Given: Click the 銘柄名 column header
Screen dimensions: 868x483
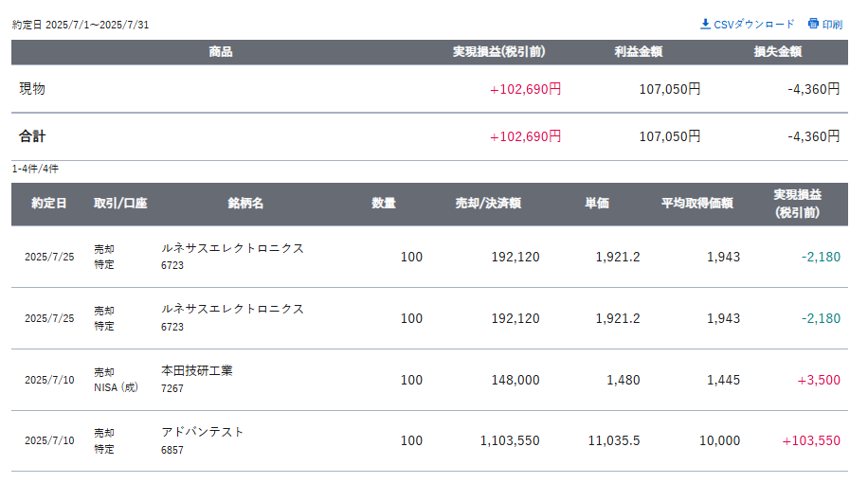Looking at the screenshot, I should coord(245,204).
